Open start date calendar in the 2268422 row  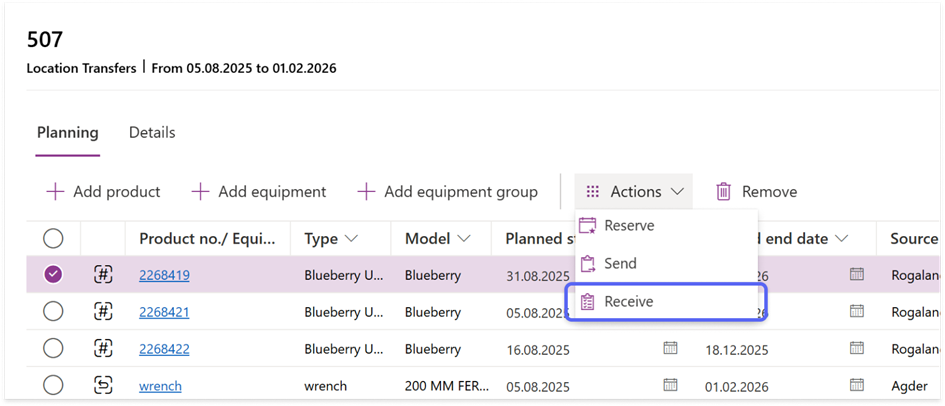click(x=670, y=348)
